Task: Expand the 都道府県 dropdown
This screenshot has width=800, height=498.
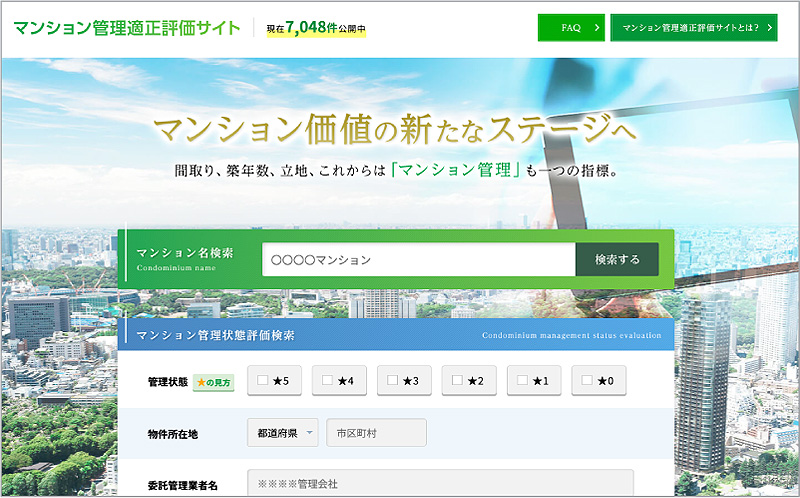Action: [x=282, y=433]
